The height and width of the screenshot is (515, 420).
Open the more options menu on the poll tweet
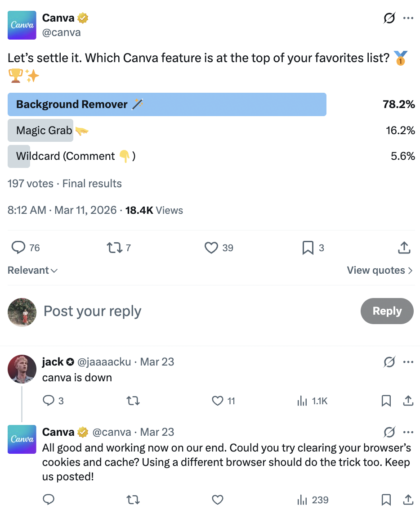coord(408,18)
